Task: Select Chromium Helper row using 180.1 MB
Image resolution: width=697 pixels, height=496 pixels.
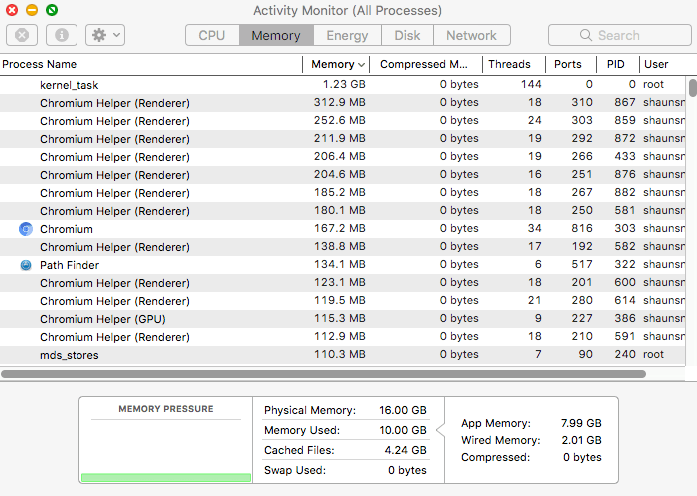Action: (x=342, y=211)
